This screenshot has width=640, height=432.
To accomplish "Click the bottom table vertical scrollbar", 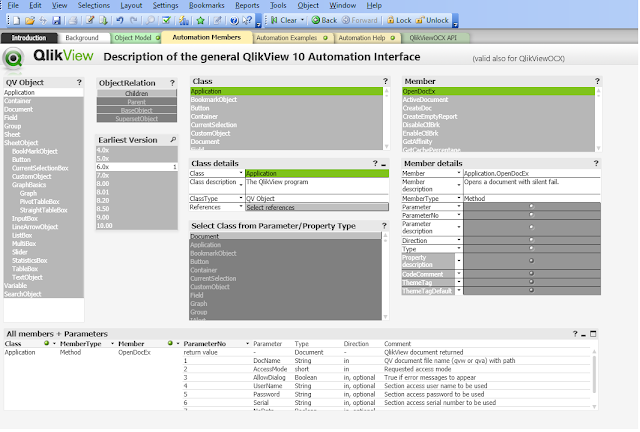I will pos(594,378).
